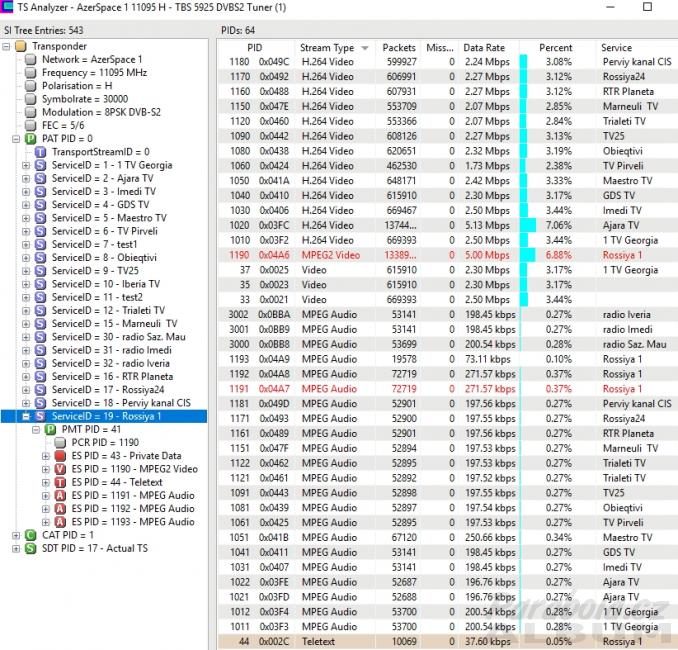
Task: Click the green PAT PID = 0 icon
Action: click(x=30, y=139)
